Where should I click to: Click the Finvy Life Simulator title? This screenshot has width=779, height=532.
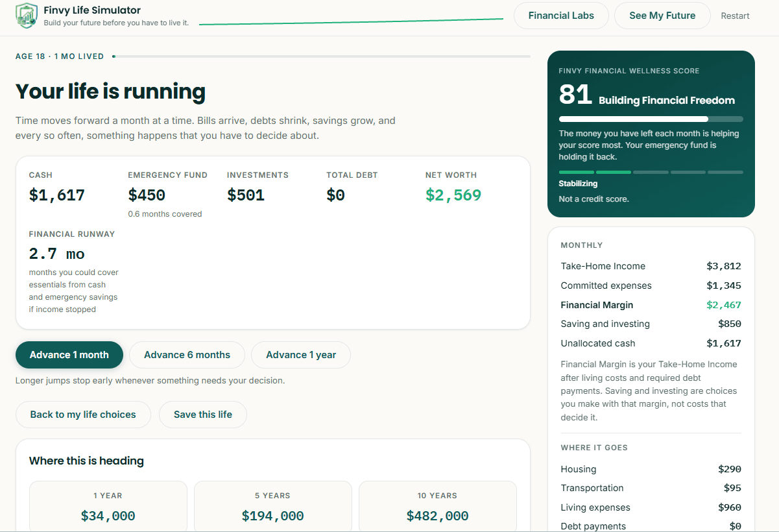92,10
